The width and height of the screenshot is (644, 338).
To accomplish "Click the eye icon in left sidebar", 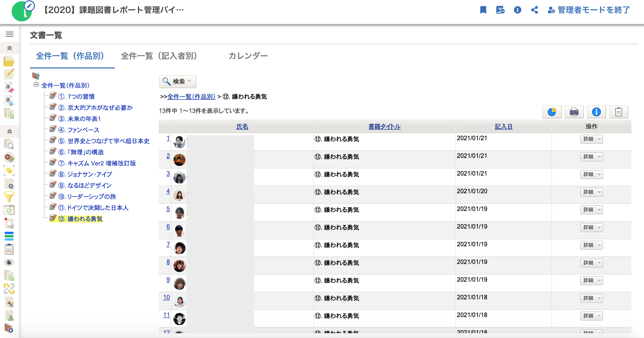I will pos(9,262).
